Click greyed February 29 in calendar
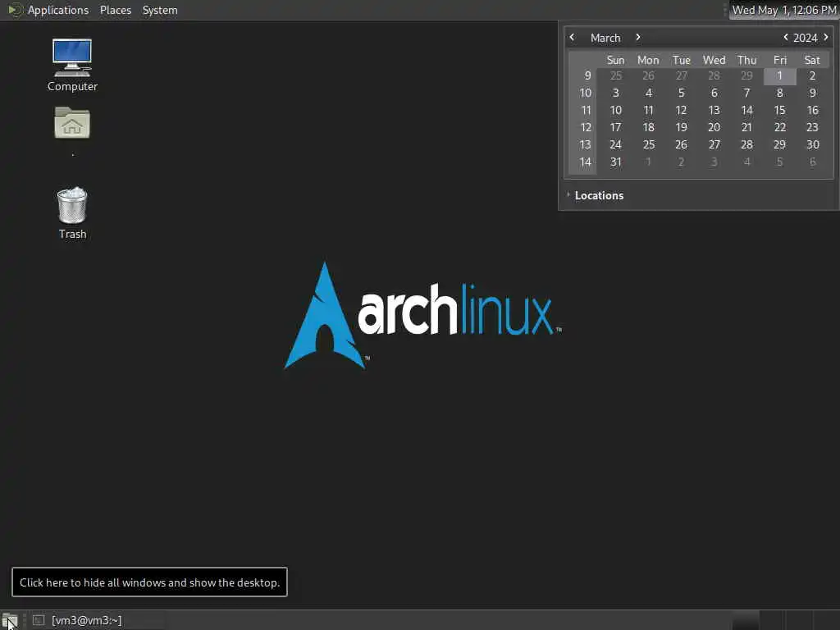The height and width of the screenshot is (630, 840). pos(746,75)
